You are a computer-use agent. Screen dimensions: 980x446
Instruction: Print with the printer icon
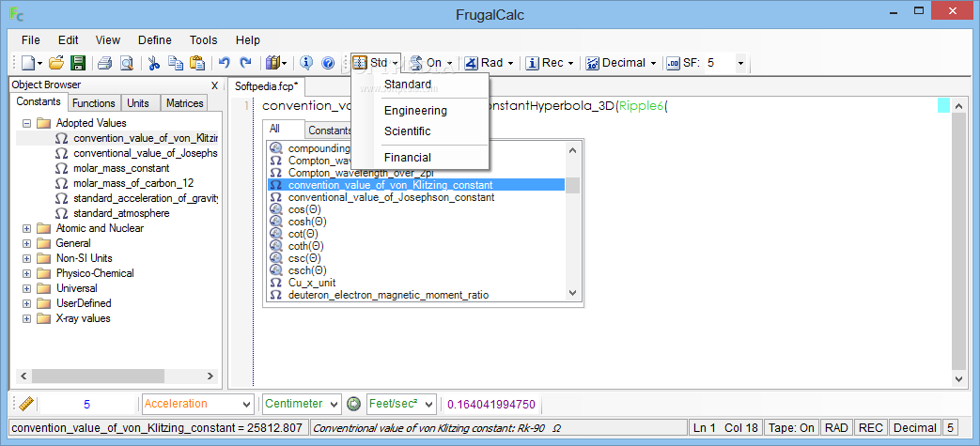click(105, 63)
